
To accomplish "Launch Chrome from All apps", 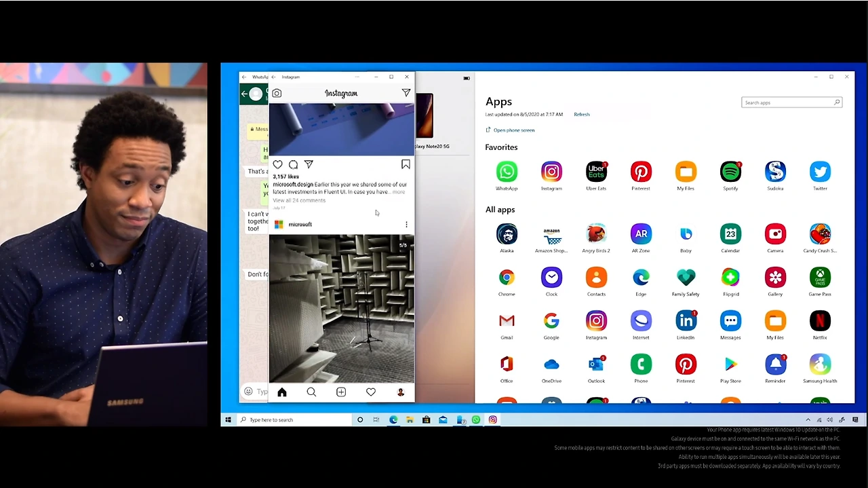I will (507, 278).
